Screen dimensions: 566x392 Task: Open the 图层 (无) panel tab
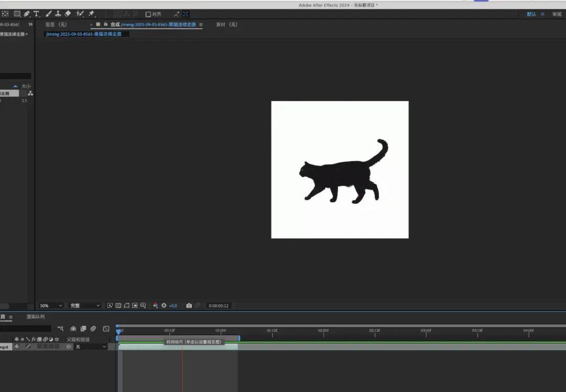click(56, 25)
